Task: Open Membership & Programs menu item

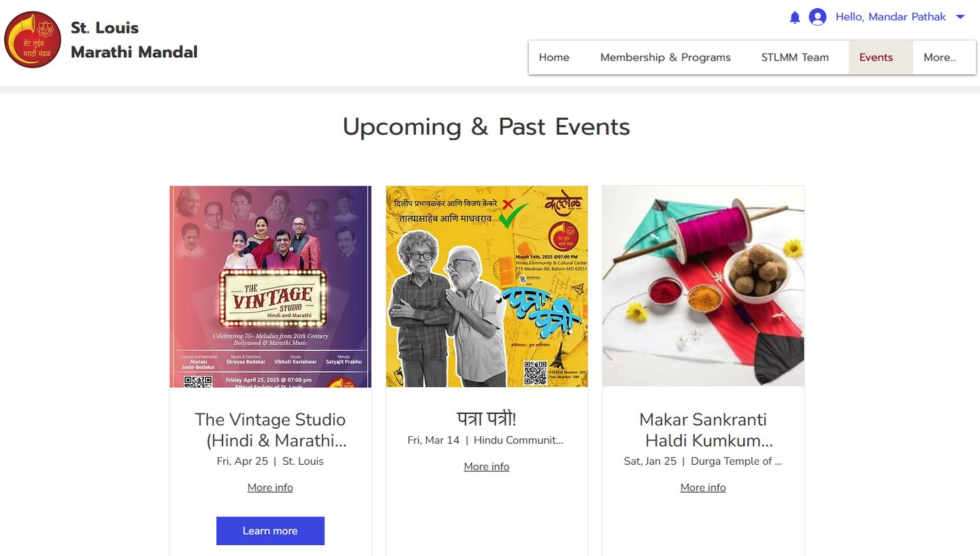Action: (x=665, y=57)
